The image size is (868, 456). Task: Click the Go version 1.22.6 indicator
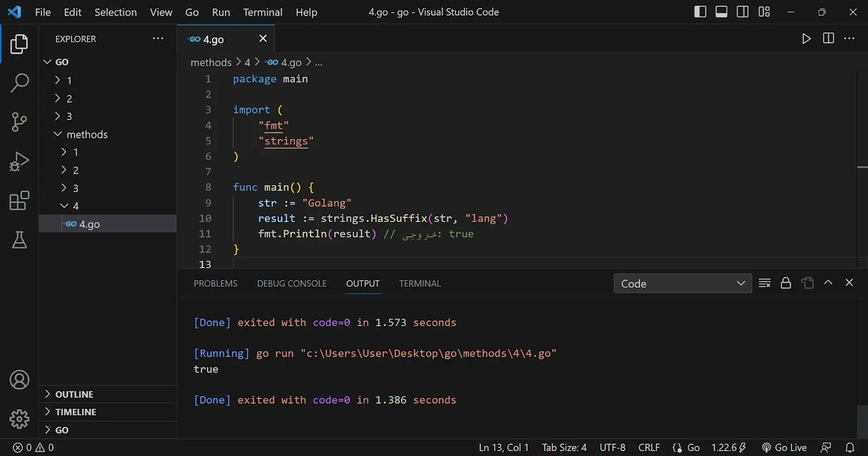point(729,448)
